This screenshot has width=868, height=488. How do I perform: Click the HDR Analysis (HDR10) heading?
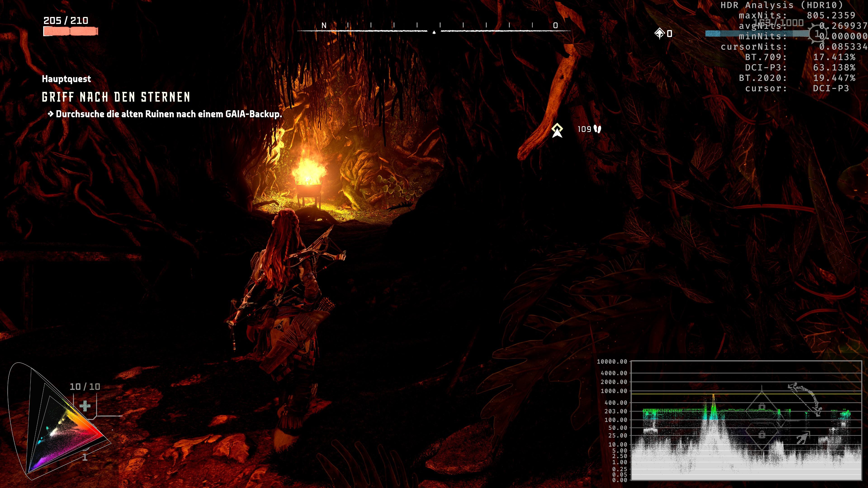pos(781,5)
